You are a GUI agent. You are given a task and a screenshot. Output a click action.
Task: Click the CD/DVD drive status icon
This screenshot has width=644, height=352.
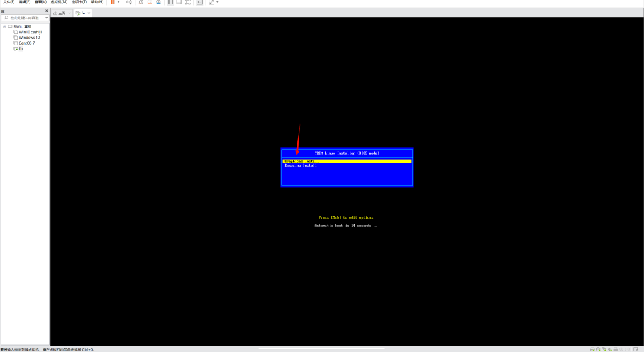600,349
